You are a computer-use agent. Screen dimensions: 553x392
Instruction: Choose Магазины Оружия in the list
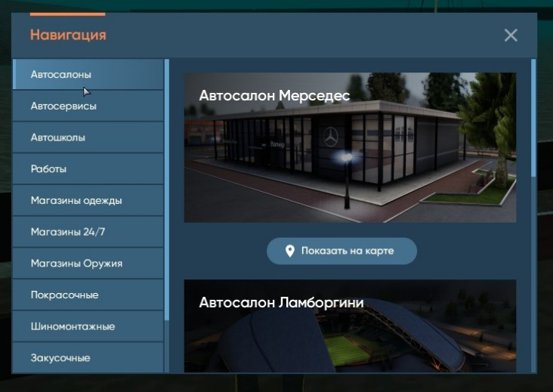coord(88,264)
